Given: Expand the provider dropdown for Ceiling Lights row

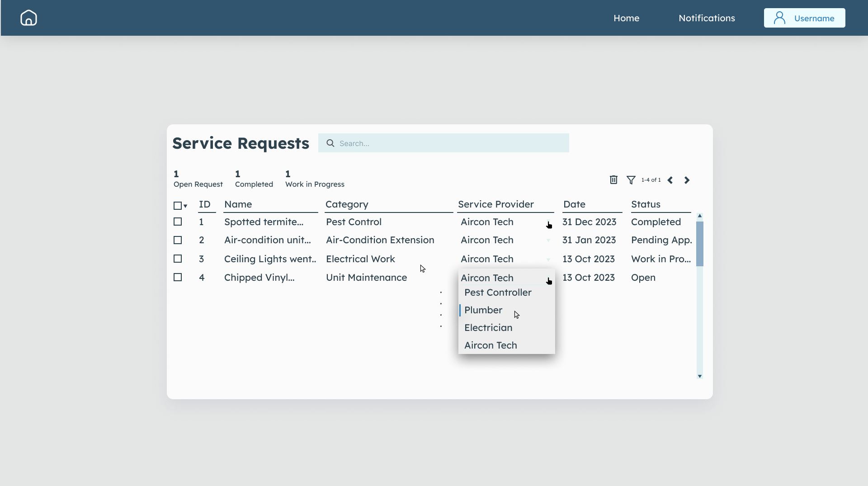Looking at the screenshot, I should click(547, 259).
